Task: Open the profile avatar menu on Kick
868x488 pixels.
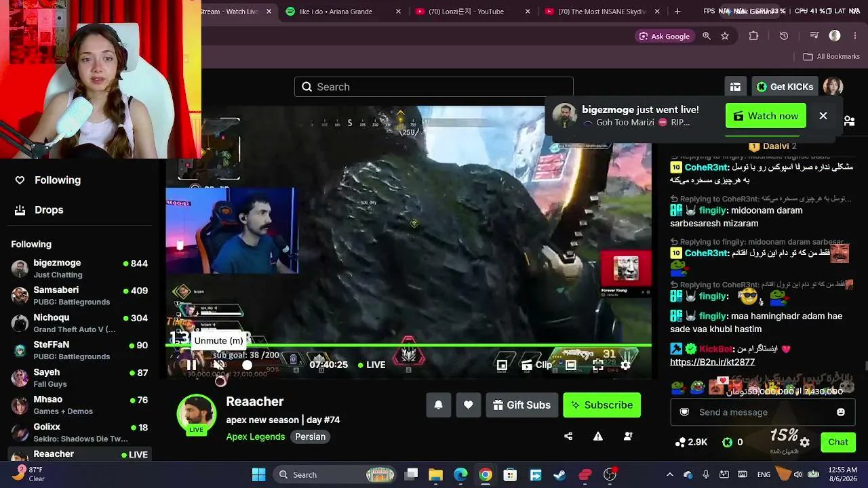Action: click(x=833, y=87)
